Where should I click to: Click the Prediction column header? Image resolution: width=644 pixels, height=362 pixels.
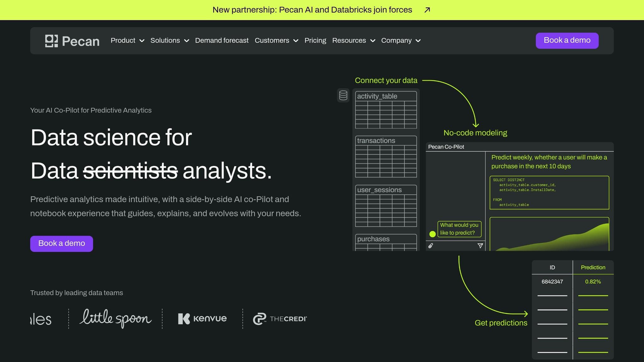coord(593,267)
